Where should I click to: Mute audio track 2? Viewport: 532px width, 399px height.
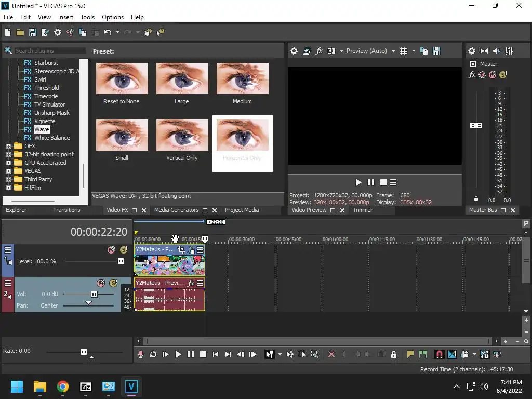(x=101, y=283)
